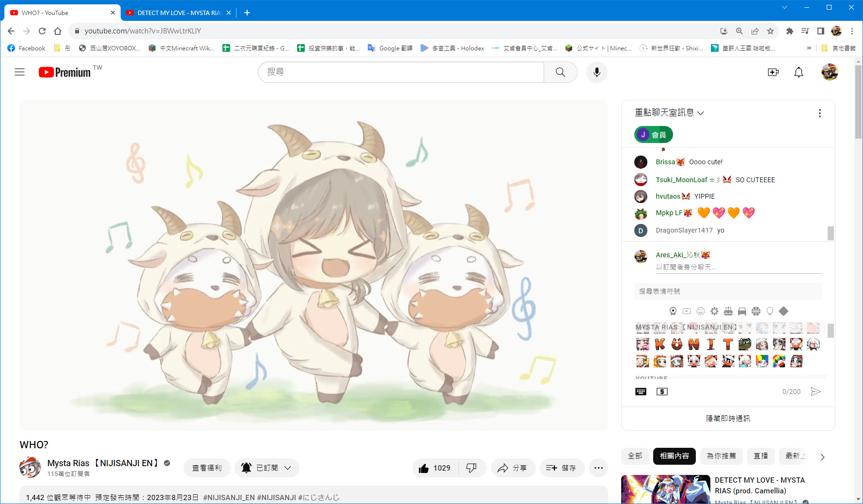Click 查看福利 membership perks button
The width and height of the screenshot is (863, 504).
tap(207, 468)
